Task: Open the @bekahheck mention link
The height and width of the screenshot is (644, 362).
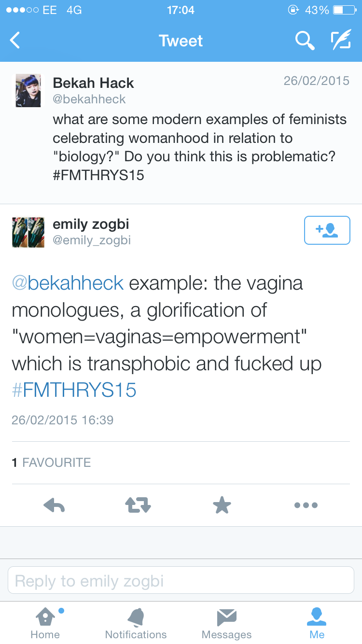Action: coord(68,283)
